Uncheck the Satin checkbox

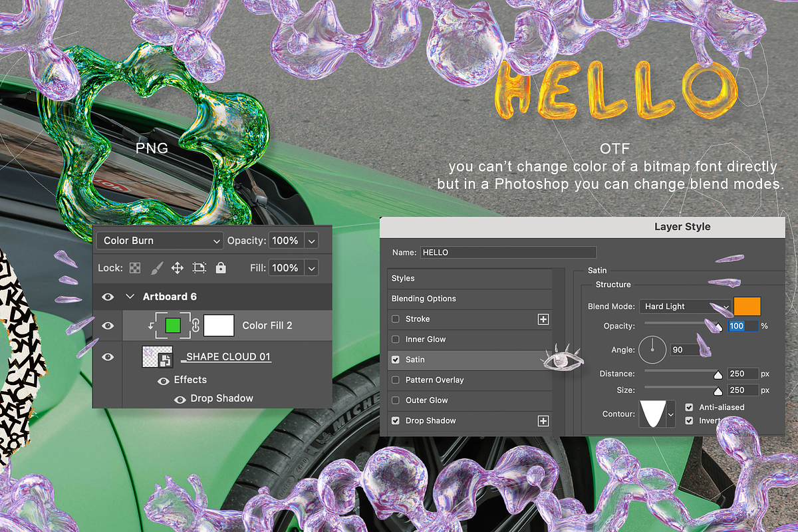(x=396, y=360)
